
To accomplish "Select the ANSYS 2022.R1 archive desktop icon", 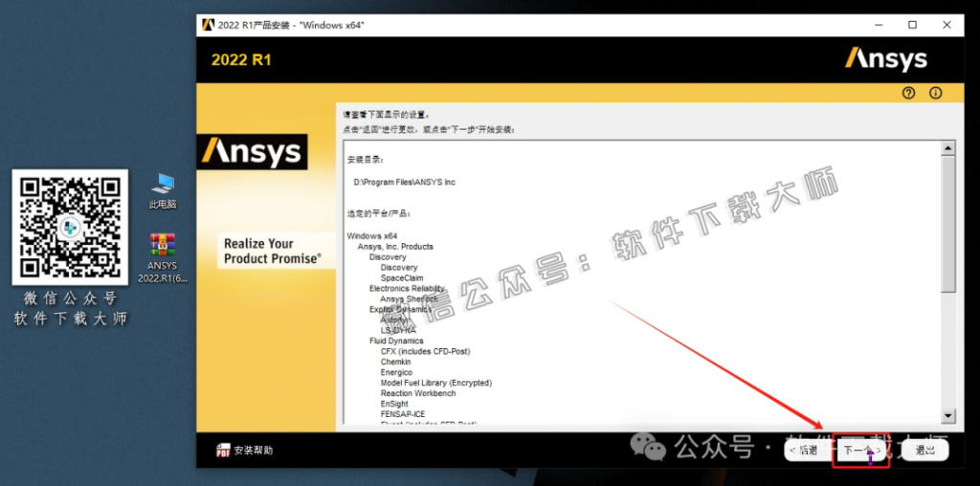I will pyautogui.click(x=163, y=258).
